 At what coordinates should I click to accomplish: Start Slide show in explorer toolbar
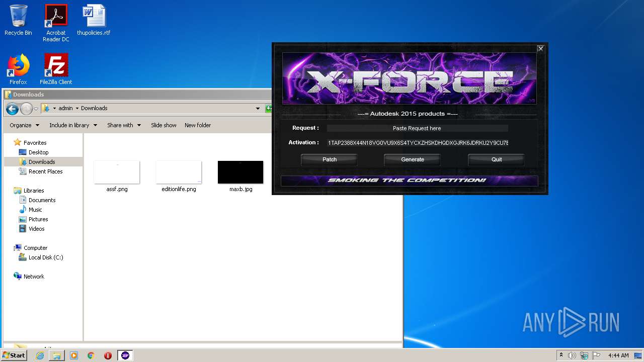pos(164,125)
